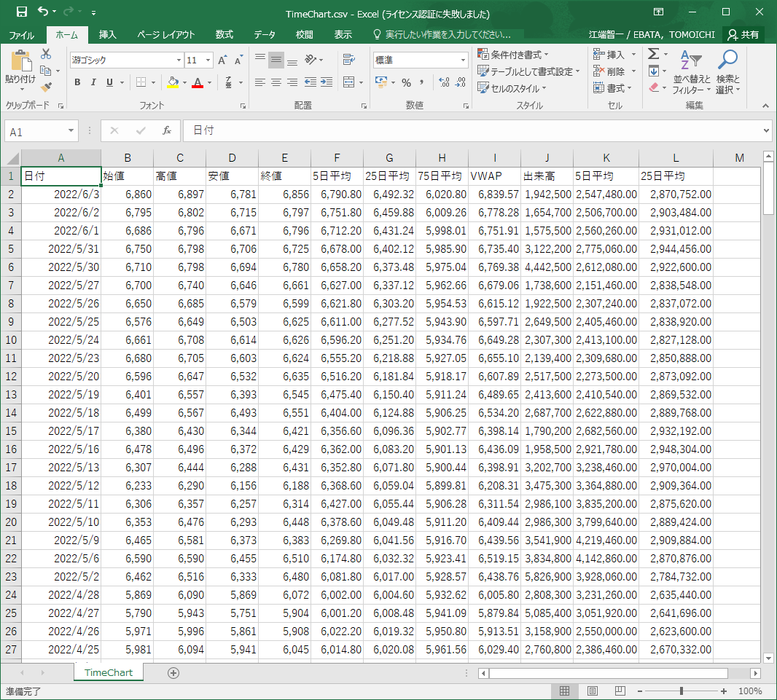The height and width of the screenshot is (700, 777).
Task: Open the 挿入 ribbon tab
Action: pyautogui.click(x=108, y=34)
